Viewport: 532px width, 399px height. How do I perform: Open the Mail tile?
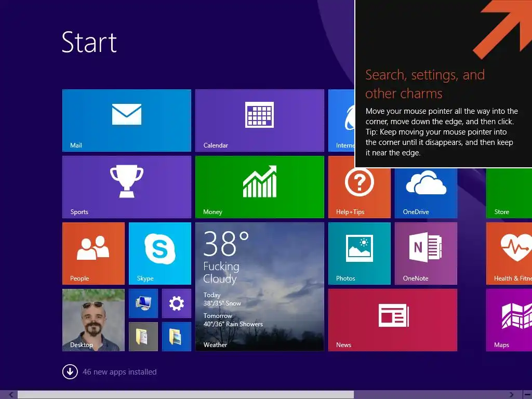coord(127,121)
